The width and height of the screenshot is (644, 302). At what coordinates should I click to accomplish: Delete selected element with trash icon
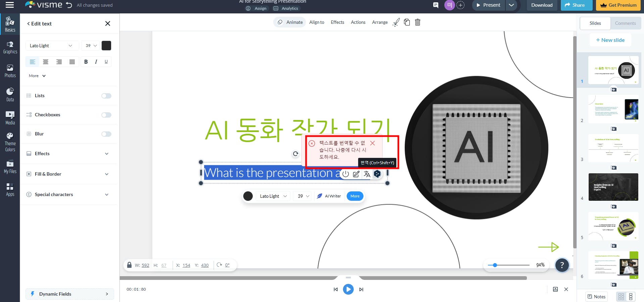click(x=418, y=22)
